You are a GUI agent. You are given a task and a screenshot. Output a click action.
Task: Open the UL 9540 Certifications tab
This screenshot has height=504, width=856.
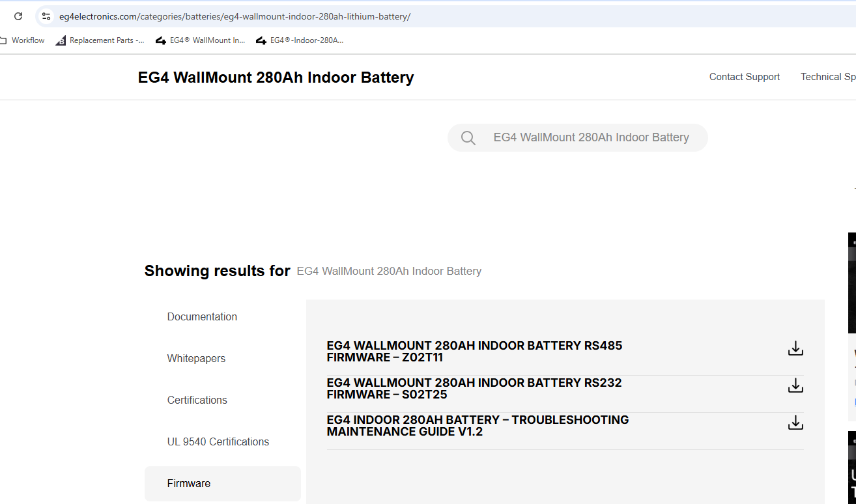218,441
